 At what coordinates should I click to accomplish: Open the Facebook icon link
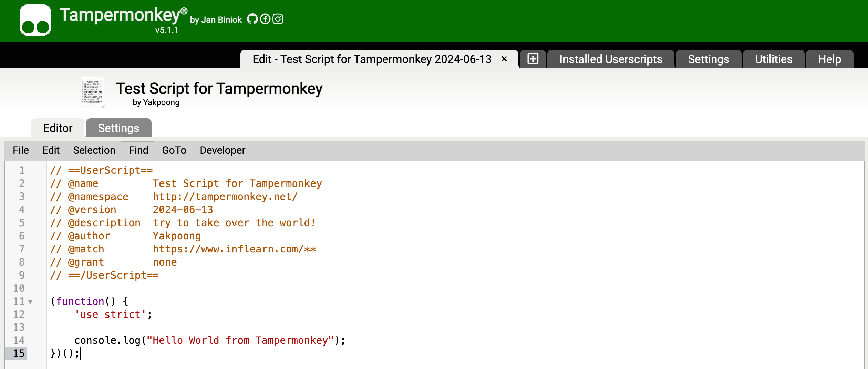pyautogui.click(x=265, y=19)
